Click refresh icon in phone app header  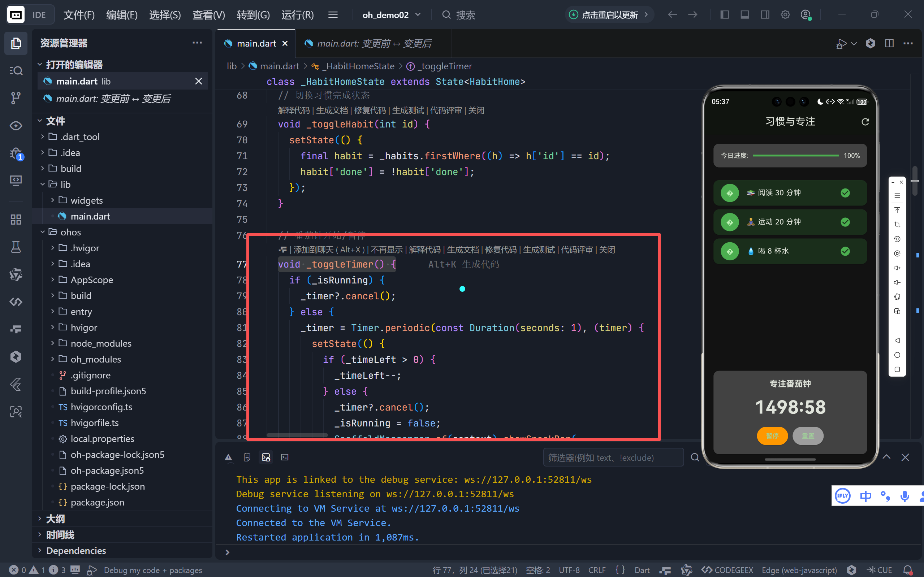[x=865, y=122]
